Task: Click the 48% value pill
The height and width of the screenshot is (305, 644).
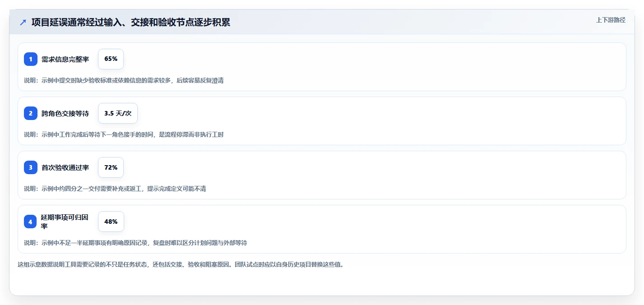Action: [x=111, y=222]
